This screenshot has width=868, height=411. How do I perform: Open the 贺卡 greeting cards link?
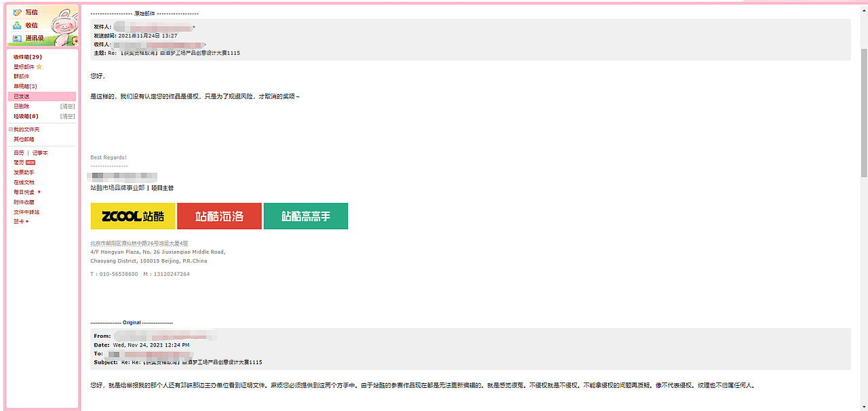pos(18,222)
